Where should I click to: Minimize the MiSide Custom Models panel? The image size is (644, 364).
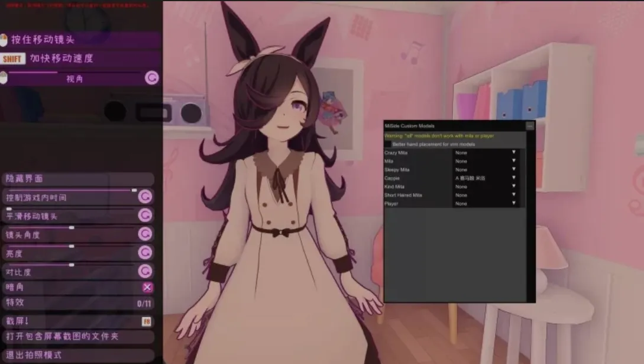(530, 126)
